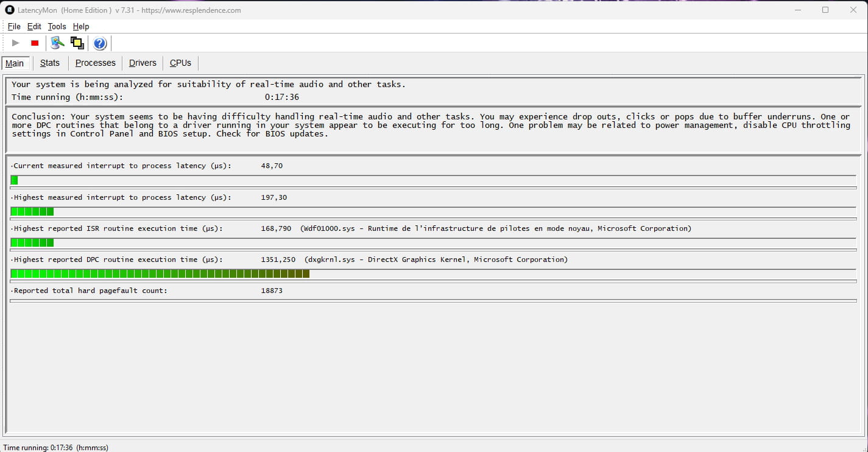Switch to the Processes tab
This screenshot has width=868, height=452.
point(96,63)
